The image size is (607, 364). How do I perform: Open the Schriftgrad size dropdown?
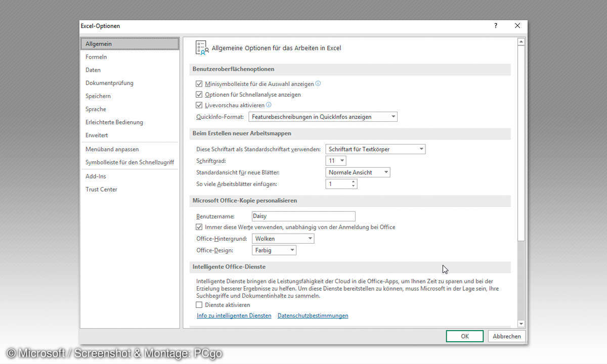(336, 161)
